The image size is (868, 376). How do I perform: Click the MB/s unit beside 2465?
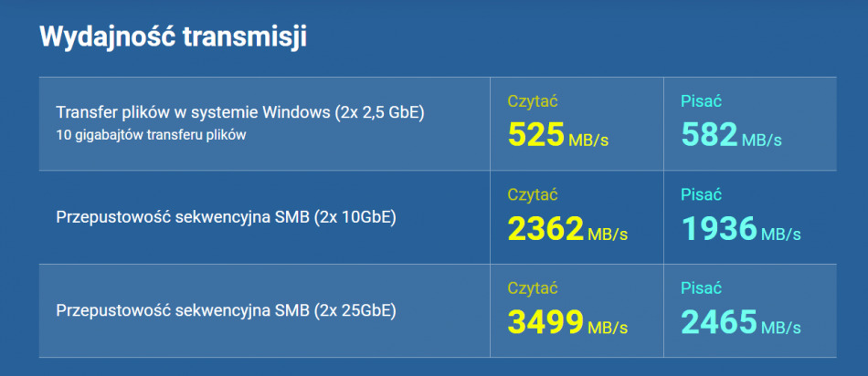click(x=781, y=328)
